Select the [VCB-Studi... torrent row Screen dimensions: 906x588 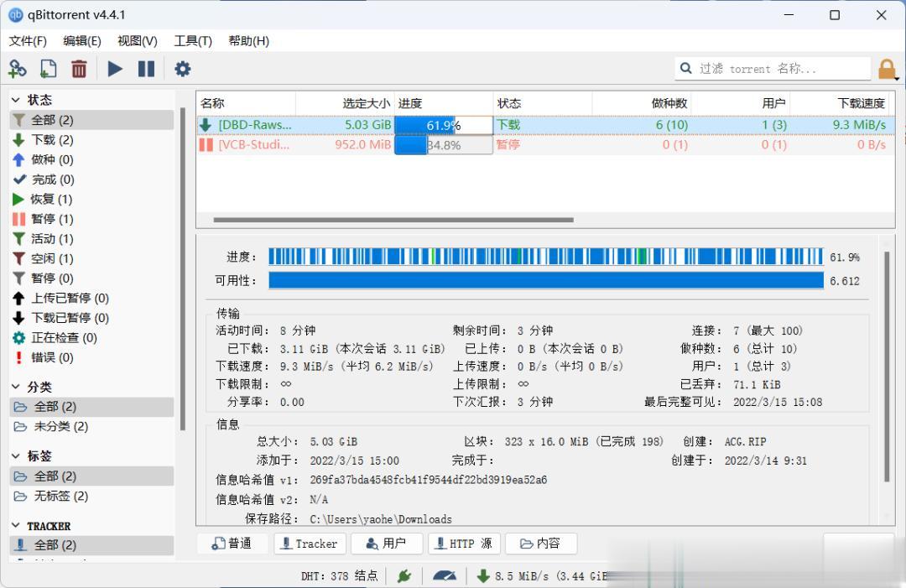545,144
